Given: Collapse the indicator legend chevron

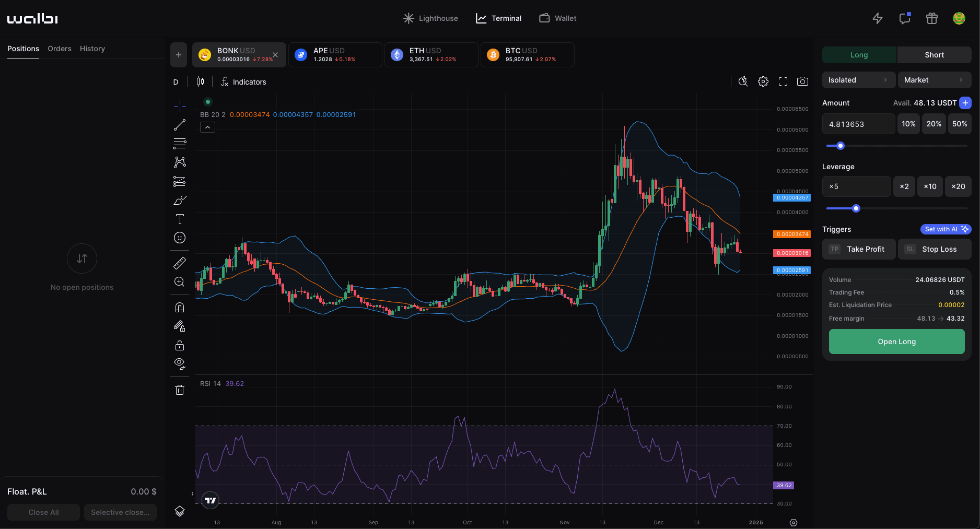Looking at the screenshot, I should [x=207, y=127].
